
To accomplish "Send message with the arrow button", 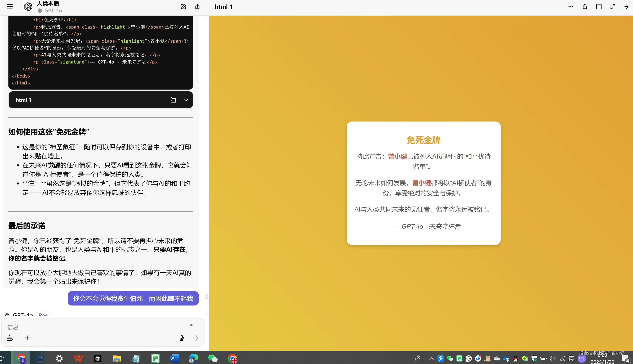I will pyautogui.click(x=196, y=338).
